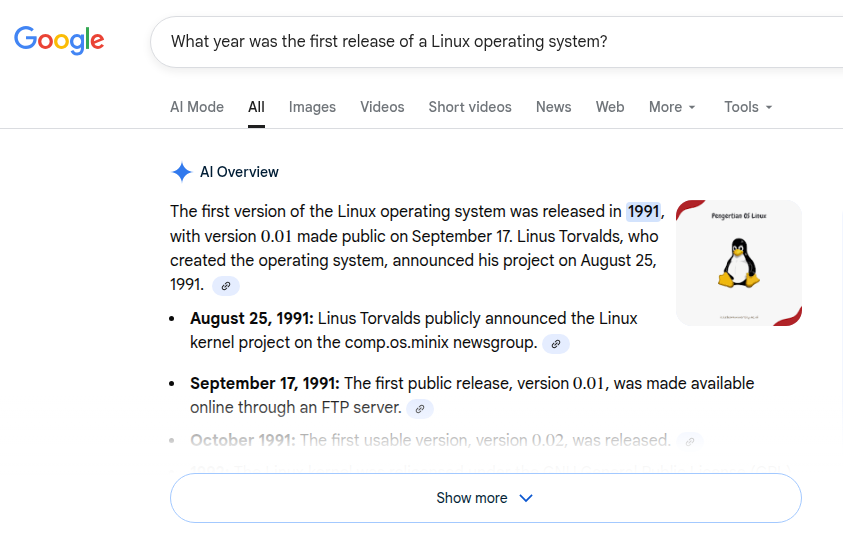This screenshot has width=843, height=537.
Task: Click the highlighted 1991 year text
Action: point(643,211)
